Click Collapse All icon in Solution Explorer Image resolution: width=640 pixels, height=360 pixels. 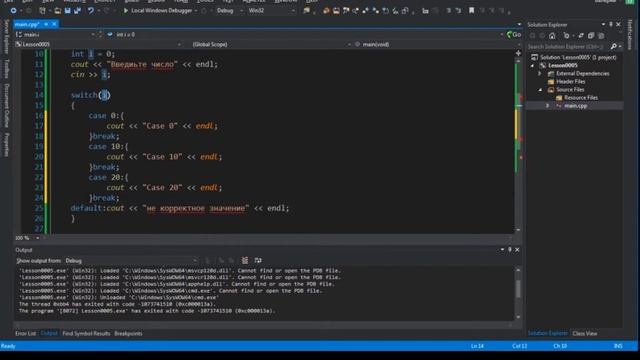(x=591, y=36)
